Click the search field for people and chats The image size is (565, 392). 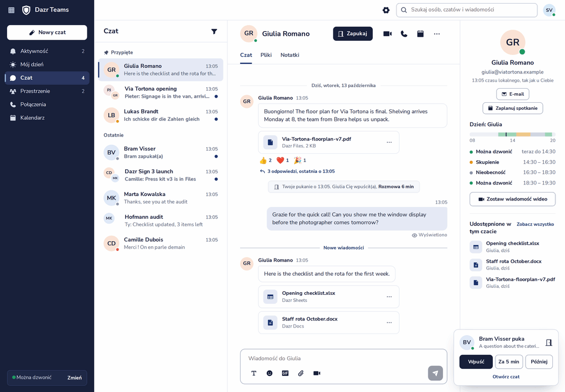pyautogui.click(x=467, y=10)
